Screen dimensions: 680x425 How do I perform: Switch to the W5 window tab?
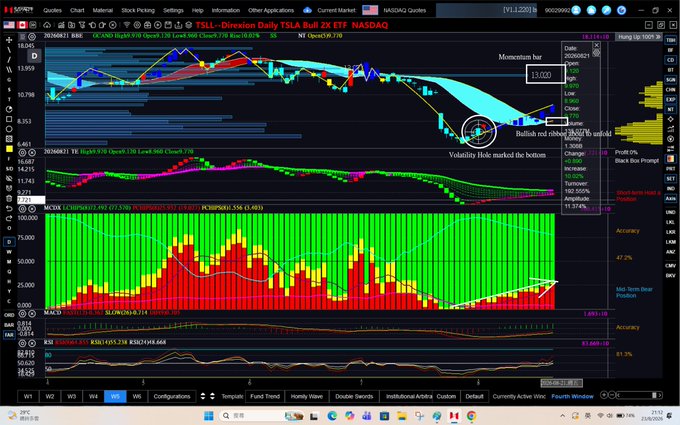[x=115, y=396]
